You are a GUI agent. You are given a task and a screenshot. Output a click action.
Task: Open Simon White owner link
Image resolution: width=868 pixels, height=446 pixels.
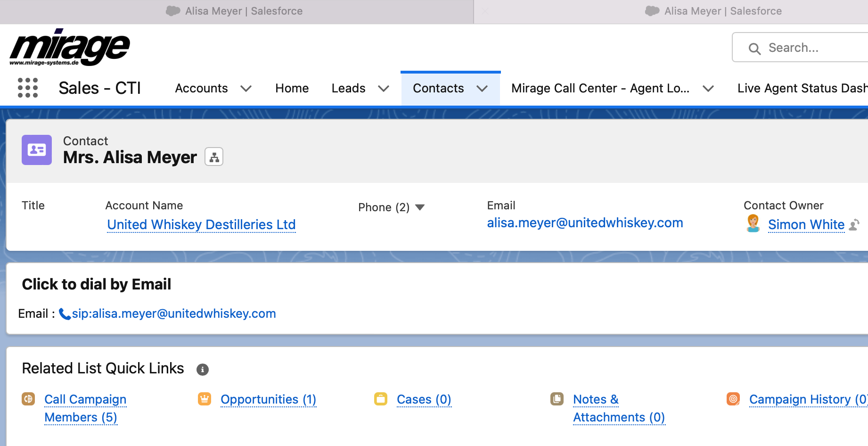pyautogui.click(x=806, y=225)
